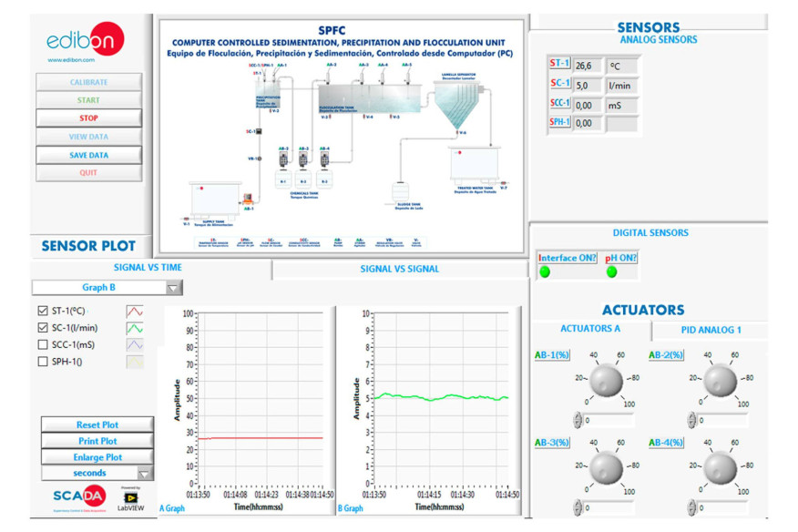Click the Enlarge Plot button
The image size is (798, 532).
(x=97, y=457)
